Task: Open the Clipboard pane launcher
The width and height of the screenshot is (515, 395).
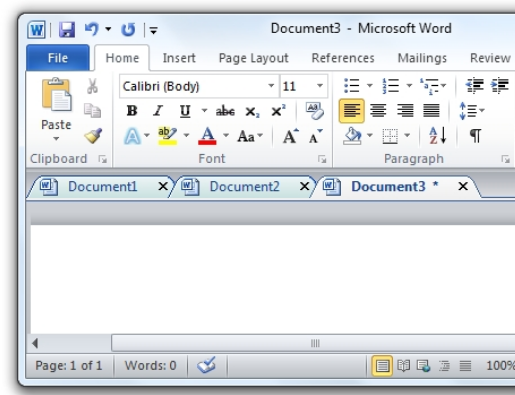Action: pos(103,160)
